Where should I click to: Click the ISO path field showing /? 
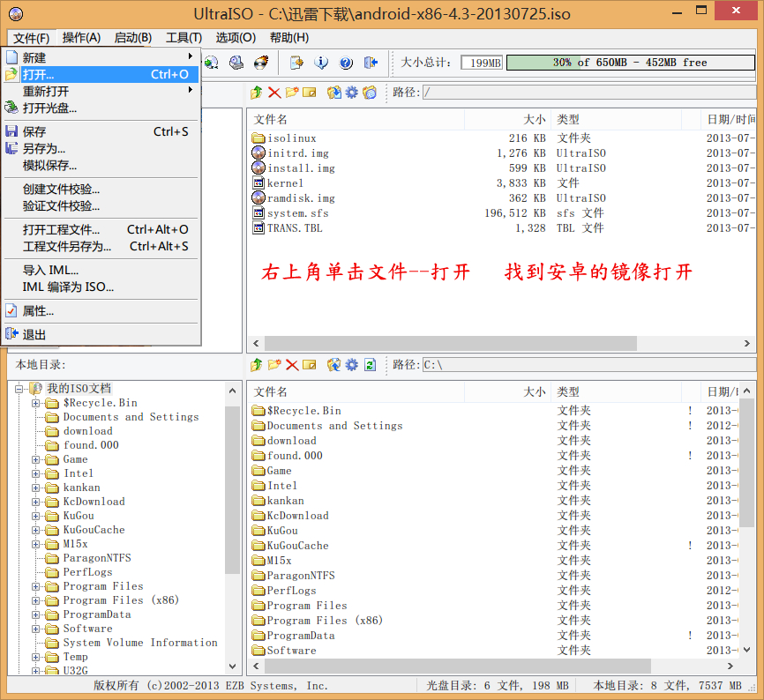(588, 92)
